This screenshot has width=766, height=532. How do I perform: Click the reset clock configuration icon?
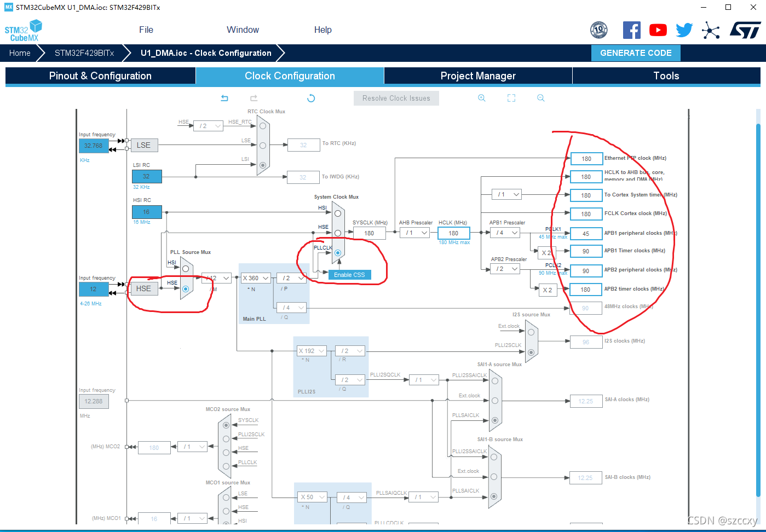(311, 98)
